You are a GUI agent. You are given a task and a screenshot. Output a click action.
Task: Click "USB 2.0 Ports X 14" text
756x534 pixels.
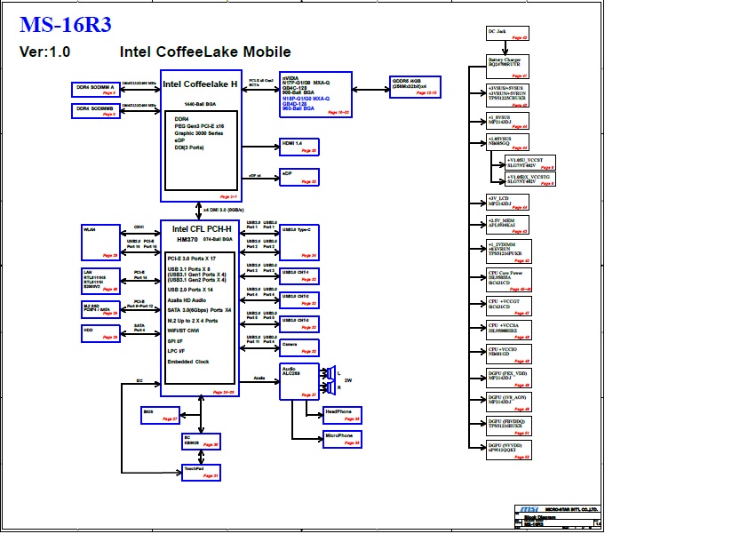click(x=190, y=290)
